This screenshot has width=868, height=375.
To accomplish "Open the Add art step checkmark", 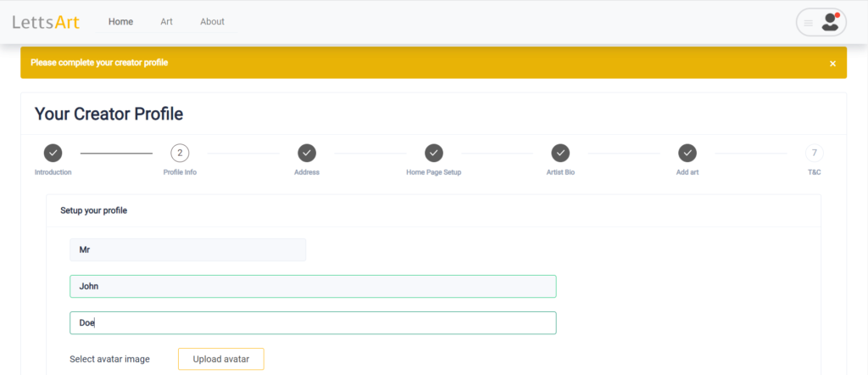I will coord(687,153).
